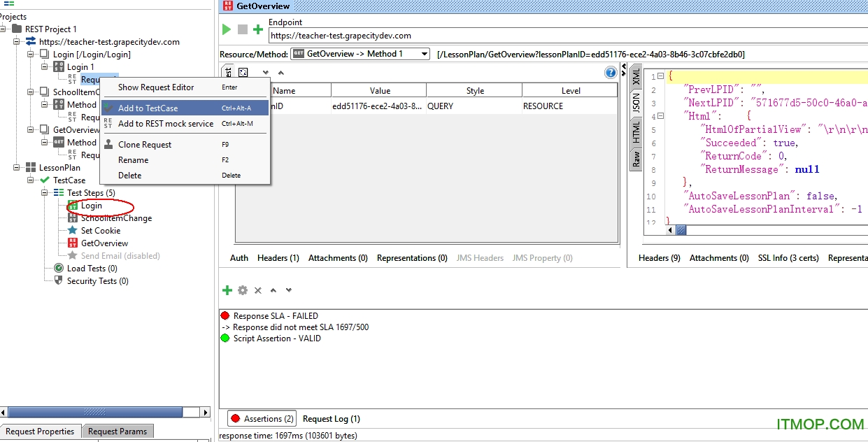Choose Delete in context menu
Viewport: 868px width, 442px height.
[185, 175]
